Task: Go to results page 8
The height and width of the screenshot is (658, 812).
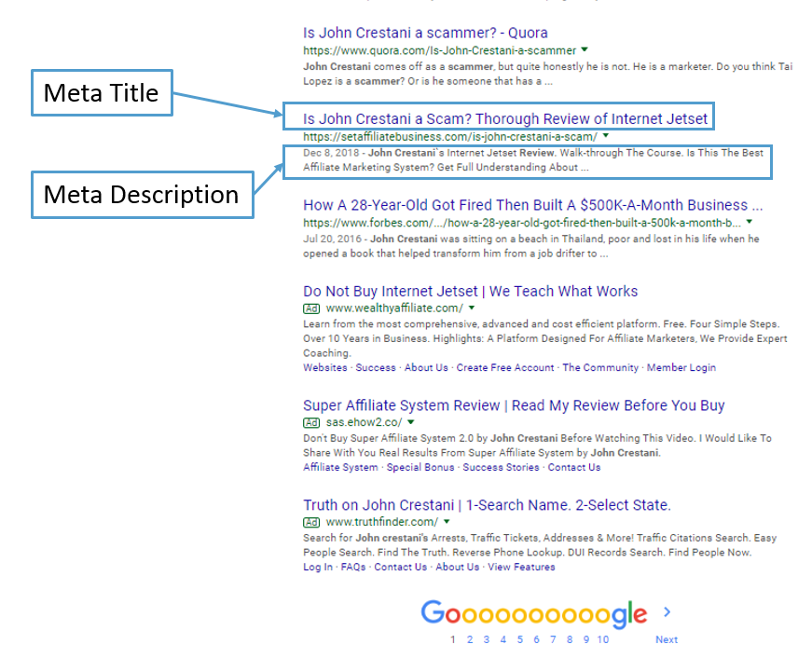Action: [570, 640]
